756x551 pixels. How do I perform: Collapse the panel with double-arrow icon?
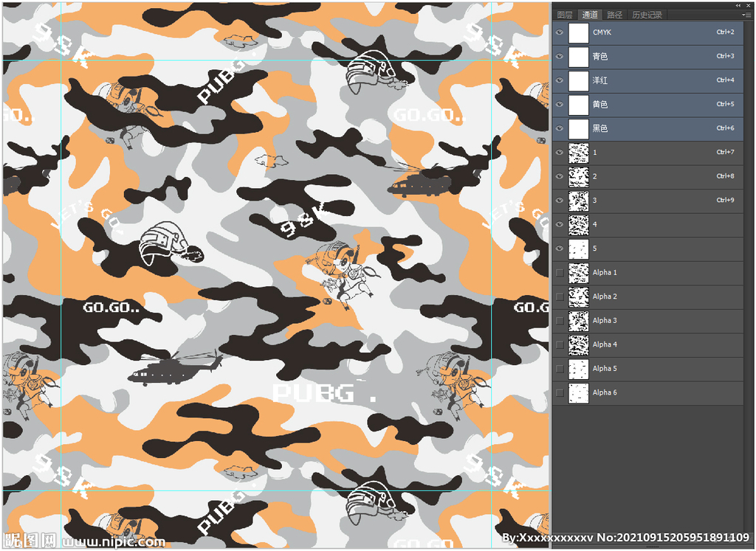tap(738, 5)
